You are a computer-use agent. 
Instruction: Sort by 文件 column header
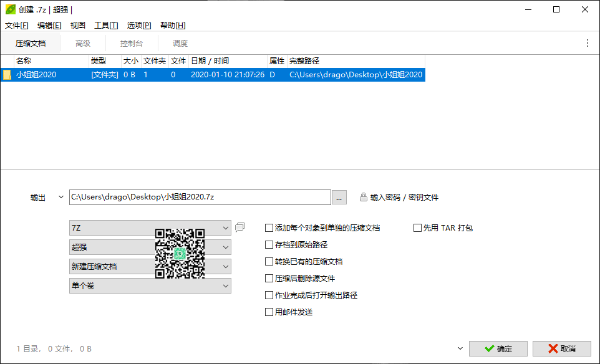pos(178,61)
